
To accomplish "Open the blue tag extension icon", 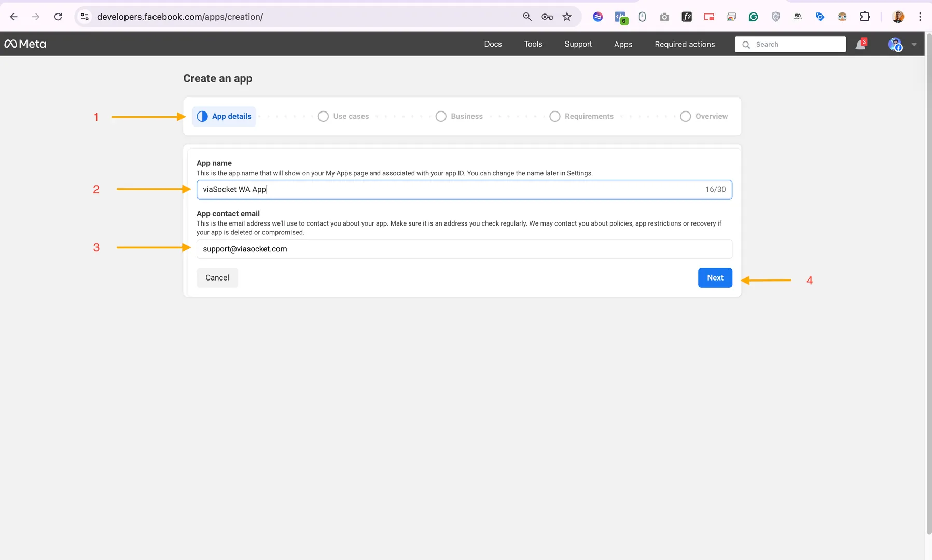I will (x=820, y=17).
